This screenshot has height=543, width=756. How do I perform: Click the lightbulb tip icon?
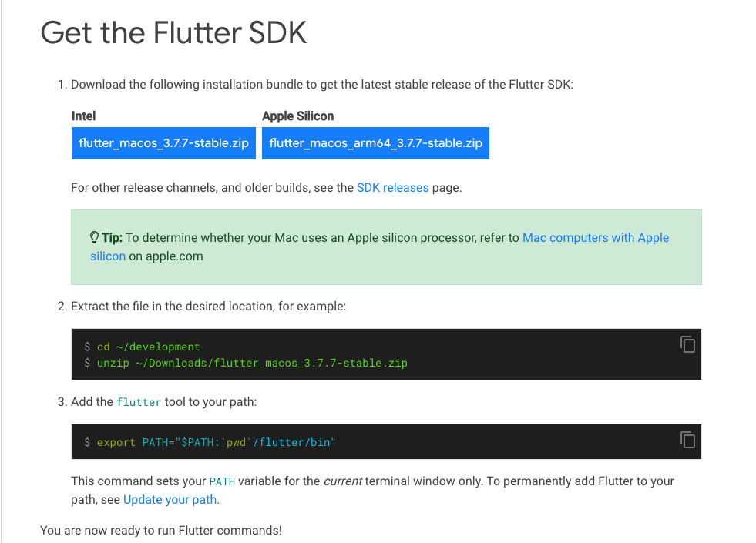point(95,237)
